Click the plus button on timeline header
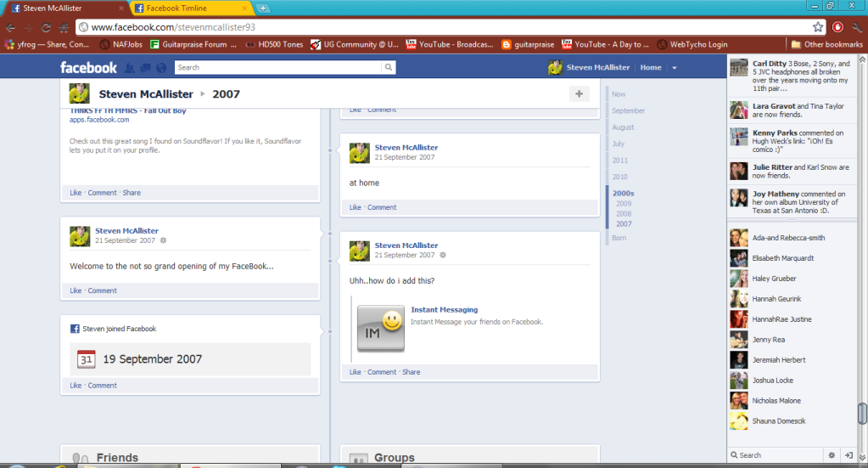 coord(579,94)
